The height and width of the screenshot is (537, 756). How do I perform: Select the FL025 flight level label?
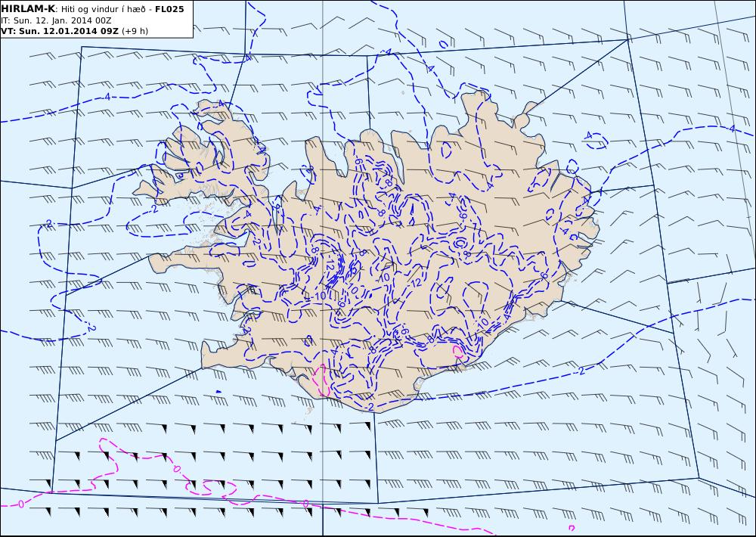[169, 9]
